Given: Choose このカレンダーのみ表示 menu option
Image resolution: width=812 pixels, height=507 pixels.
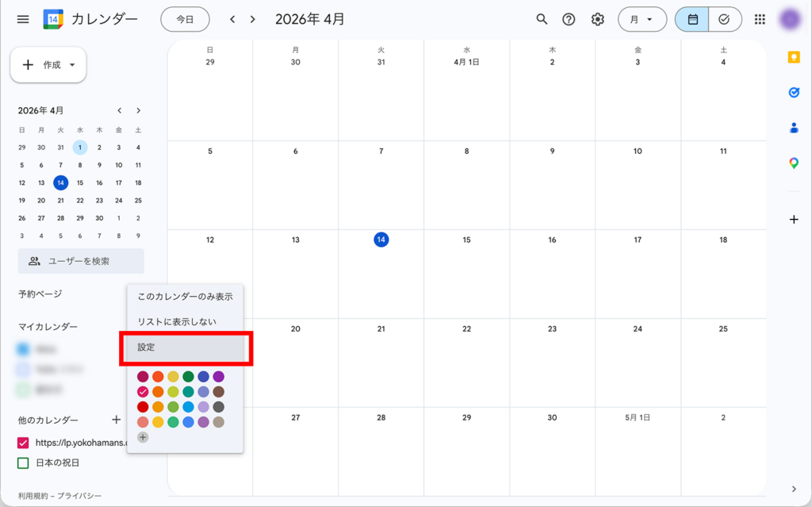Looking at the screenshot, I should click(x=185, y=297).
